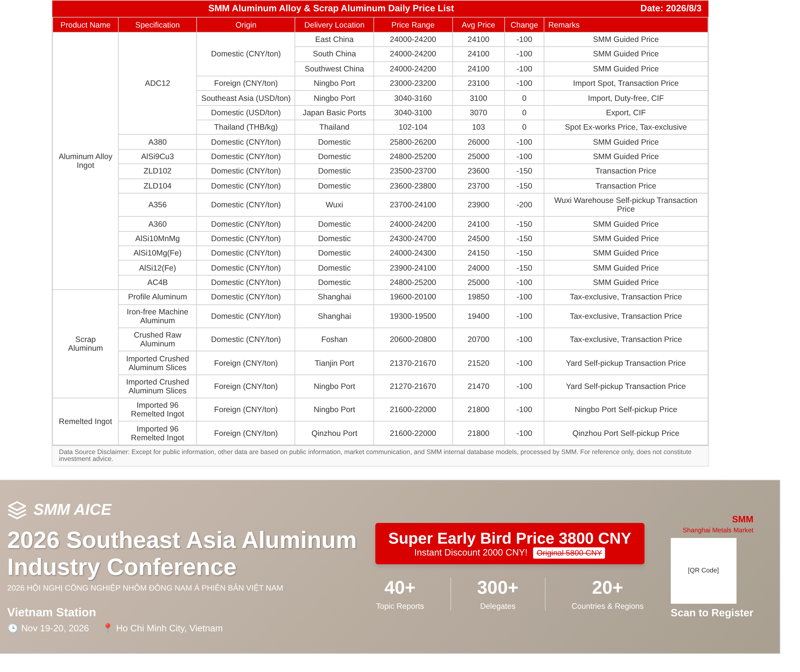The height and width of the screenshot is (672, 800).
Task: Click the Shanghai Metals Market brand text
Action: click(x=718, y=530)
